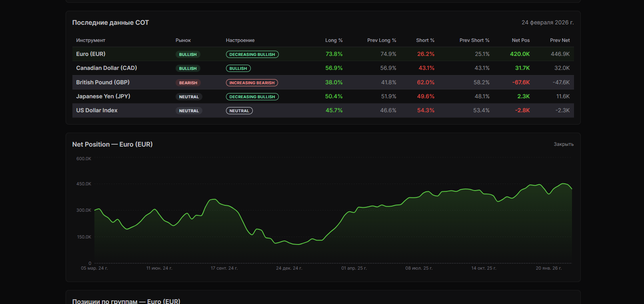
Task: Click the Prev Long % column header
Action: (x=382, y=40)
